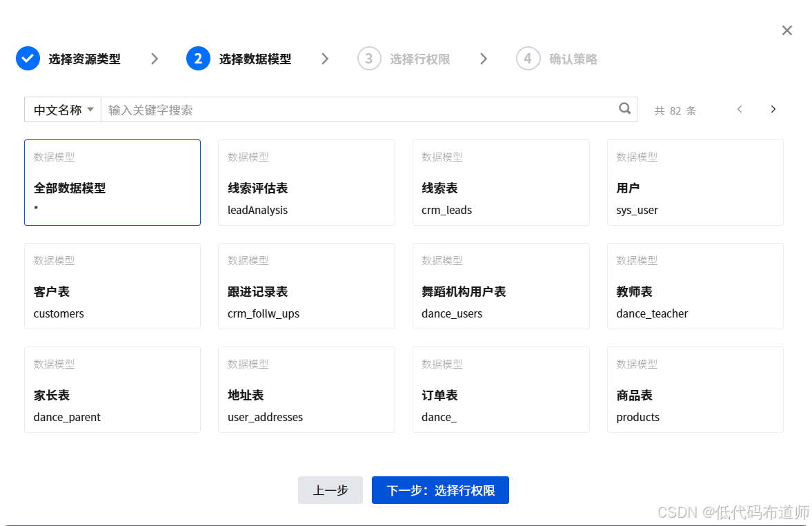The image size is (812, 526).
Task: Select the products 商品表 model
Action: pos(695,389)
